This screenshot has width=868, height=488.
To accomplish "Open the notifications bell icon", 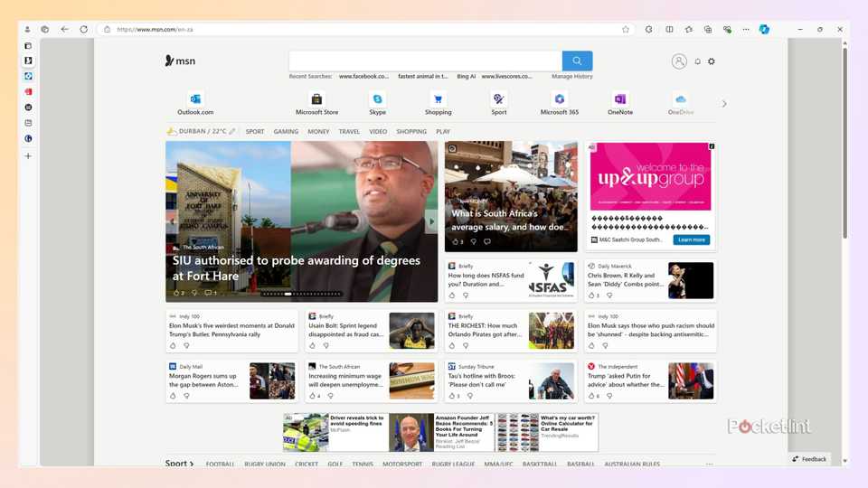I will tap(697, 61).
